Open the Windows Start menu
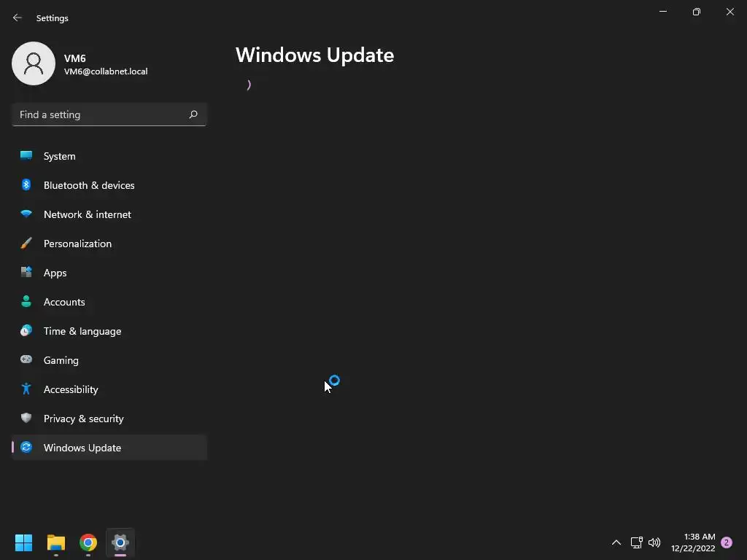This screenshot has height=560, width=747. (x=23, y=542)
